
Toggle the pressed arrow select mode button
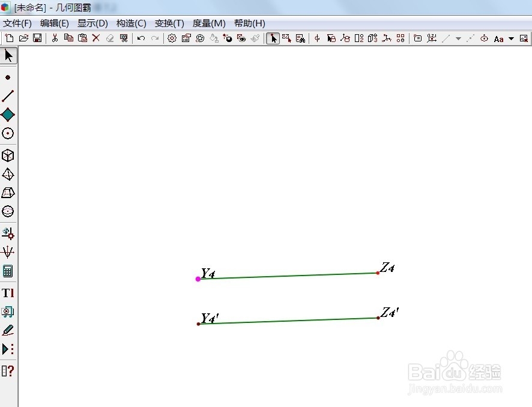273,38
